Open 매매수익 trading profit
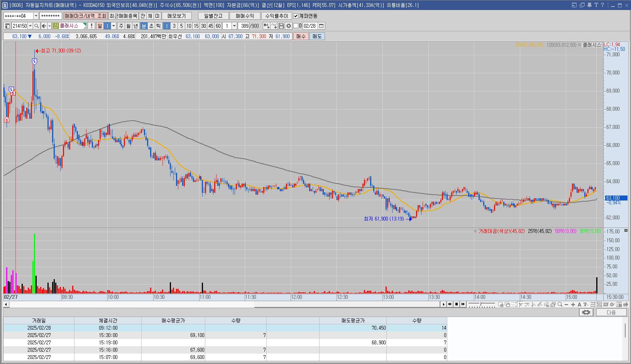This screenshot has height=364, width=631. tap(245, 16)
